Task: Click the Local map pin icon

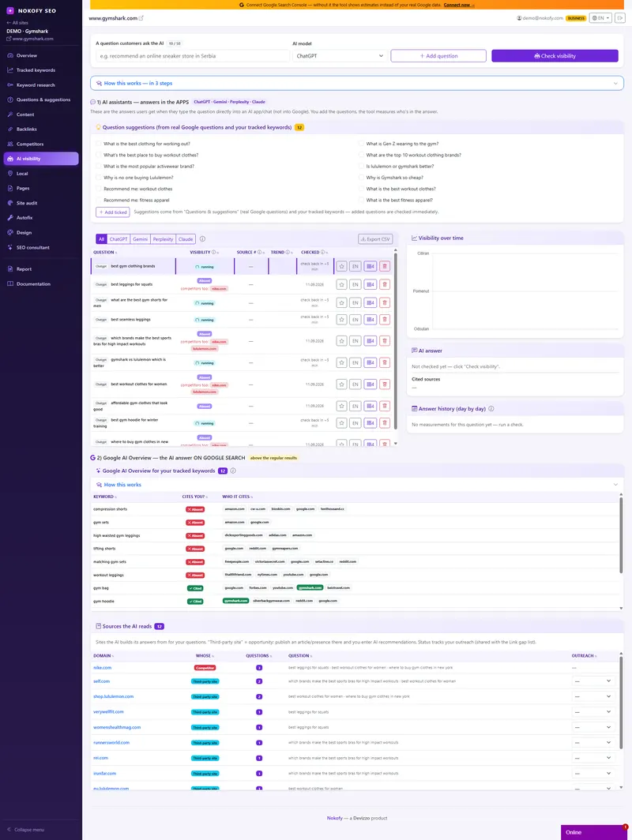Action: pos(10,174)
